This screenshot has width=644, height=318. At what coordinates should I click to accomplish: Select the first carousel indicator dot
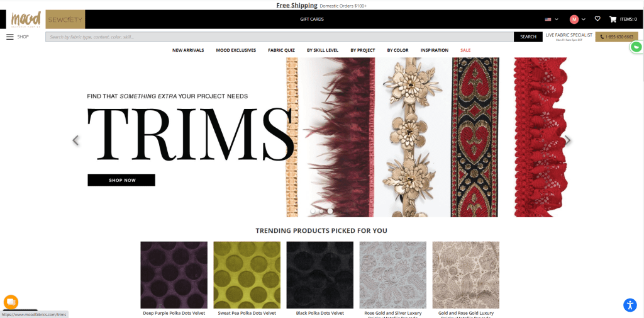click(313, 211)
